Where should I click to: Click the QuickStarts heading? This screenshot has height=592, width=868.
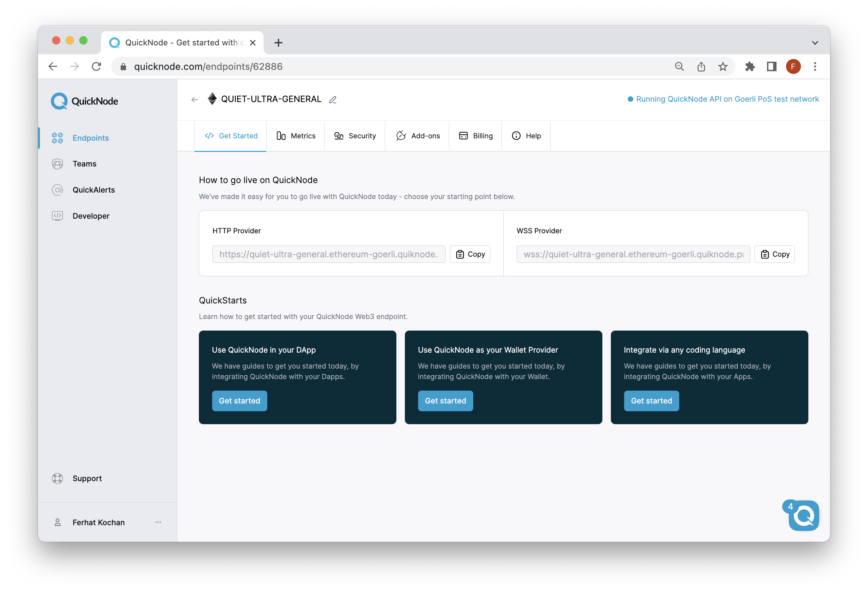tap(223, 300)
